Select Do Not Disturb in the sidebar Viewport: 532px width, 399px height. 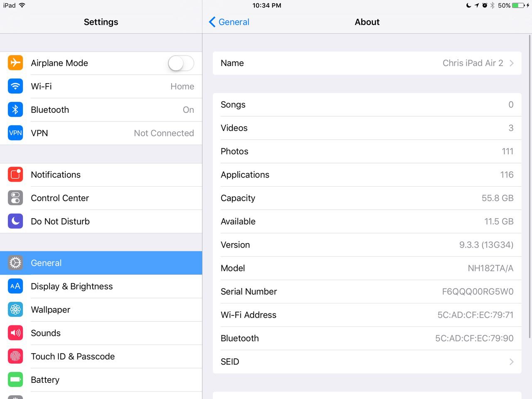(101, 221)
